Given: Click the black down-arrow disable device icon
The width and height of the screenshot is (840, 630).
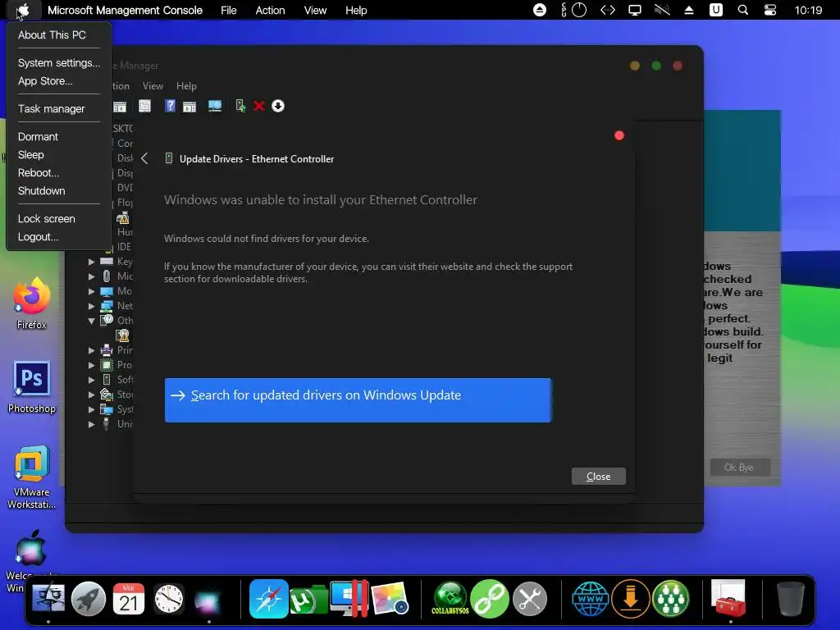Looking at the screenshot, I should click(278, 106).
